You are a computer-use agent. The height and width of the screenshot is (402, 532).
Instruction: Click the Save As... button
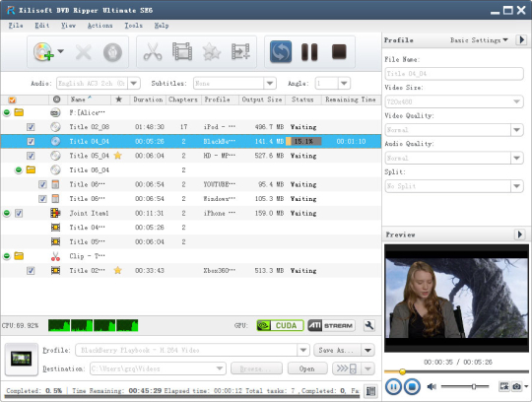click(x=338, y=350)
